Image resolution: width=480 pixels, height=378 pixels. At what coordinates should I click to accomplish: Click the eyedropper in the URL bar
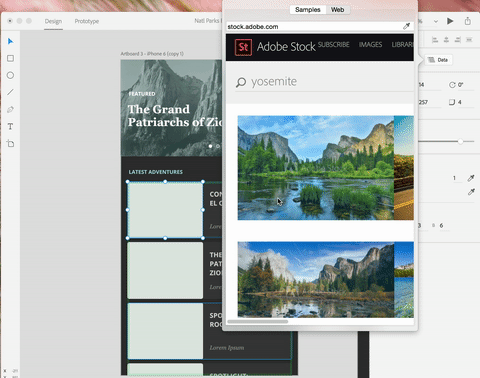[x=406, y=26]
